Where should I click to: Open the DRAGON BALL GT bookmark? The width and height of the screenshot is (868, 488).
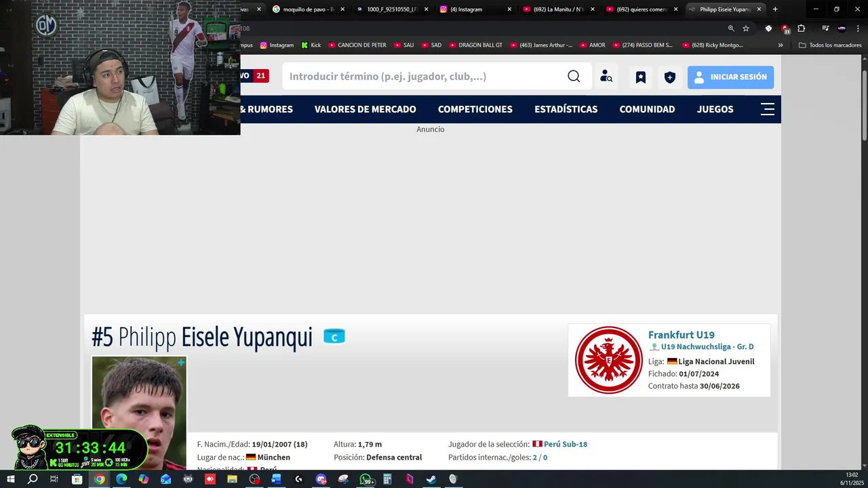pos(475,45)
